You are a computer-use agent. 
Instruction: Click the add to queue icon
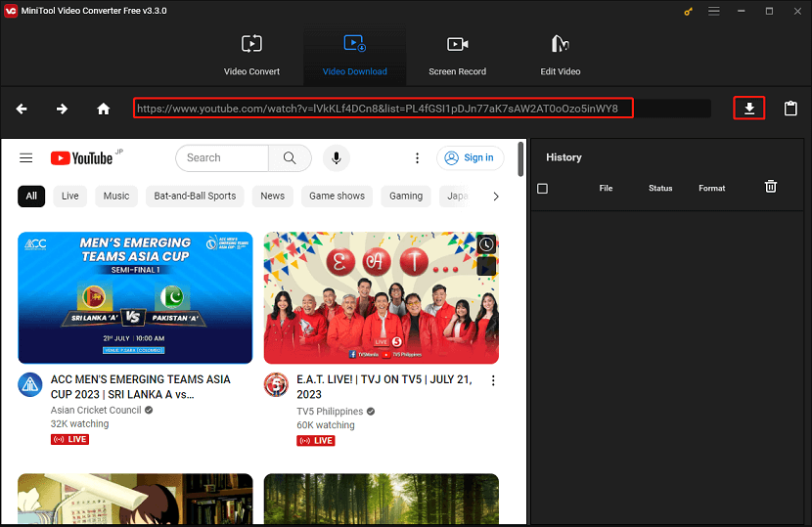pos(486,267)
